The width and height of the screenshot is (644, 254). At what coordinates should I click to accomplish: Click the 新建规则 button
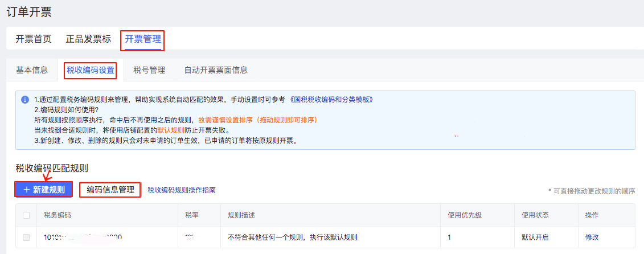[x=44, y=190]
